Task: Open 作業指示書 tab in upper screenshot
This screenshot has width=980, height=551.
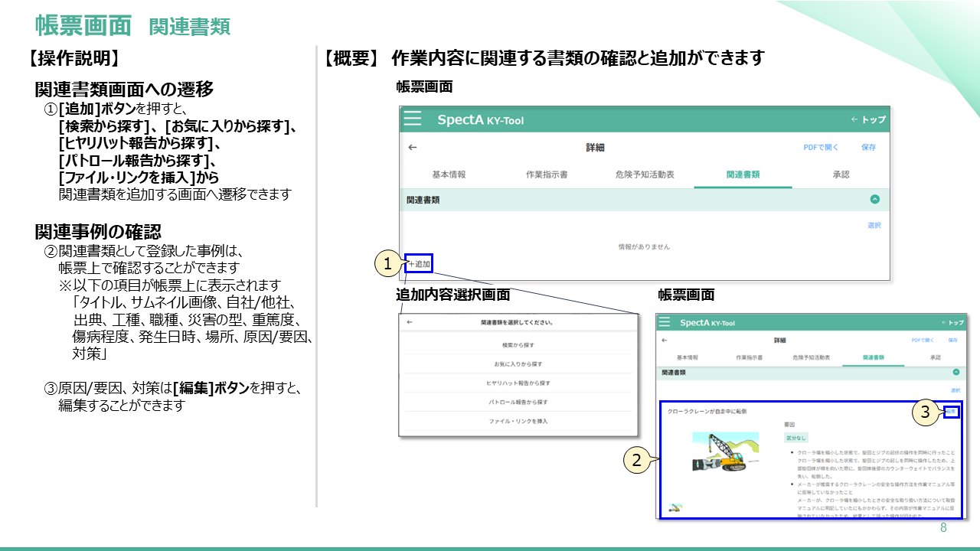Action: [x=547, y=174]
